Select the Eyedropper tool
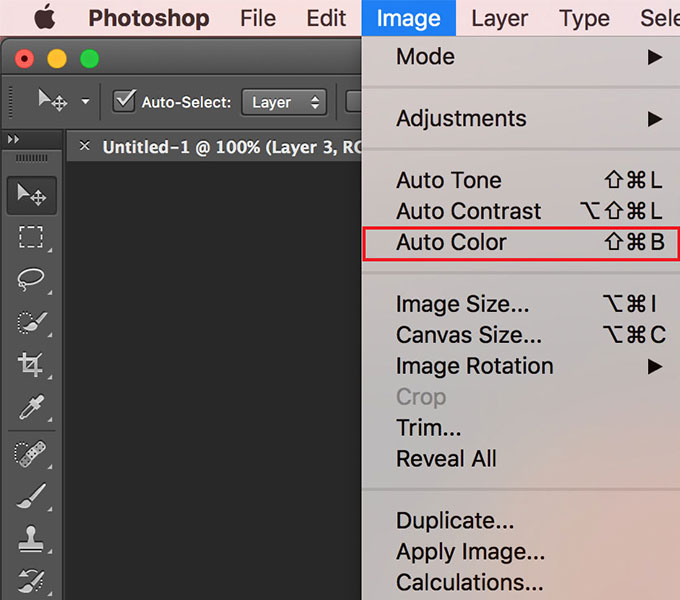 pyautogui.click(x=31, y=406)
